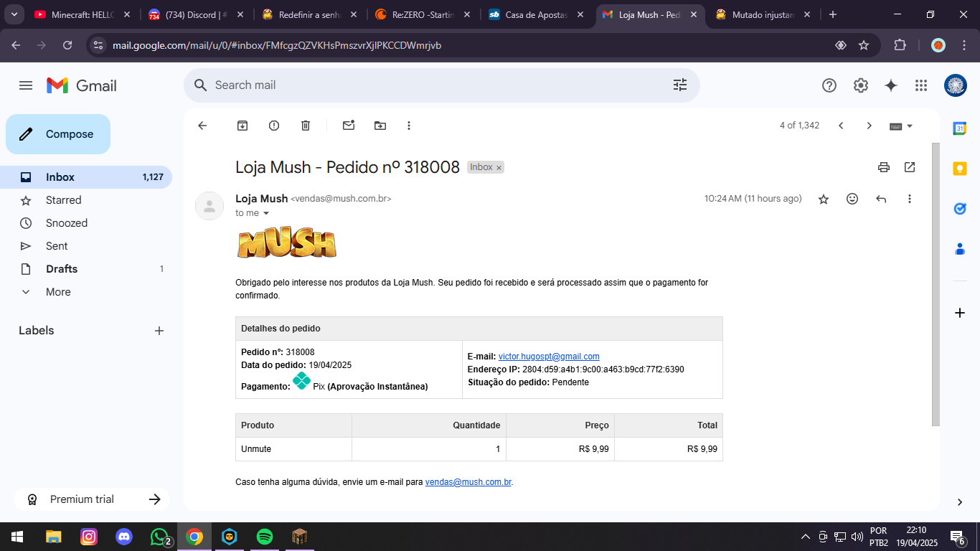Show recipient details next to 'to me'

click(266, 213)
